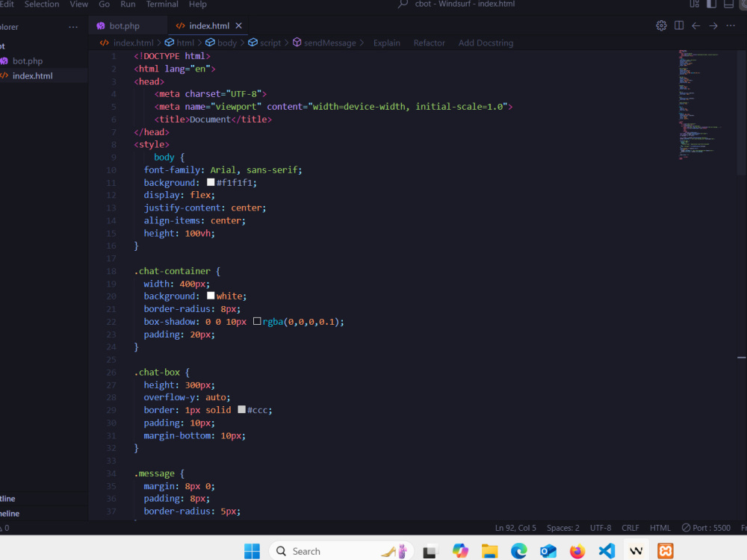Open the View menu
The width and height of the screenshot is (747, 560).
[78, 4]
